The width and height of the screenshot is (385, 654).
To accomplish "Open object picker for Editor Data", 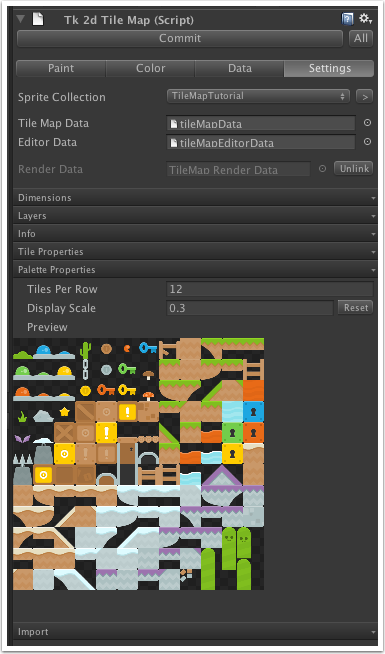I will tap(367, 142).
